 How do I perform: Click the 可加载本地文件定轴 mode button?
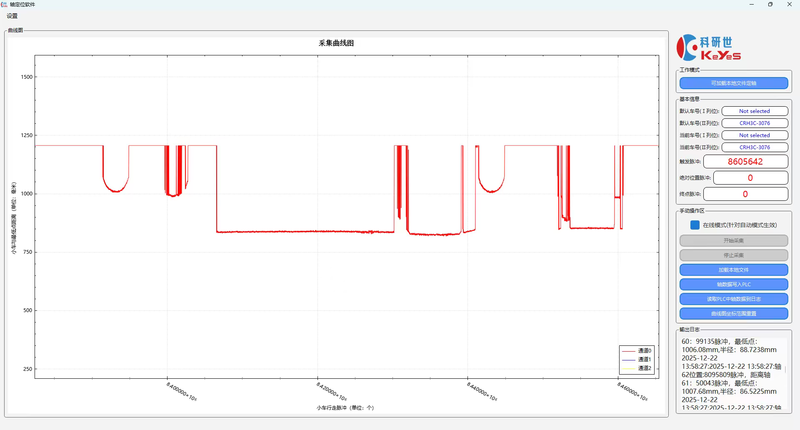click(x=734, y=84)
